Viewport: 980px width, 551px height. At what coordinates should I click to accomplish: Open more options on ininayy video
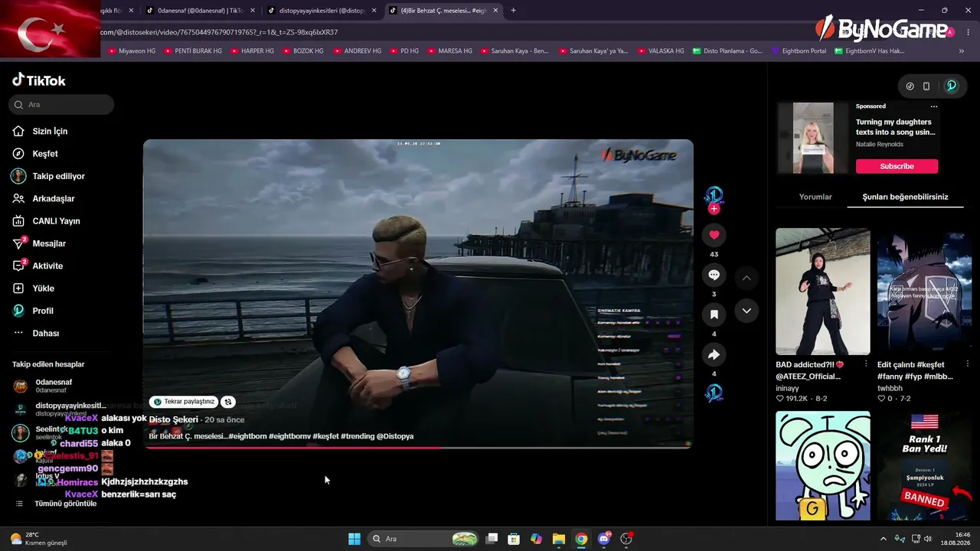pos(866,364)
